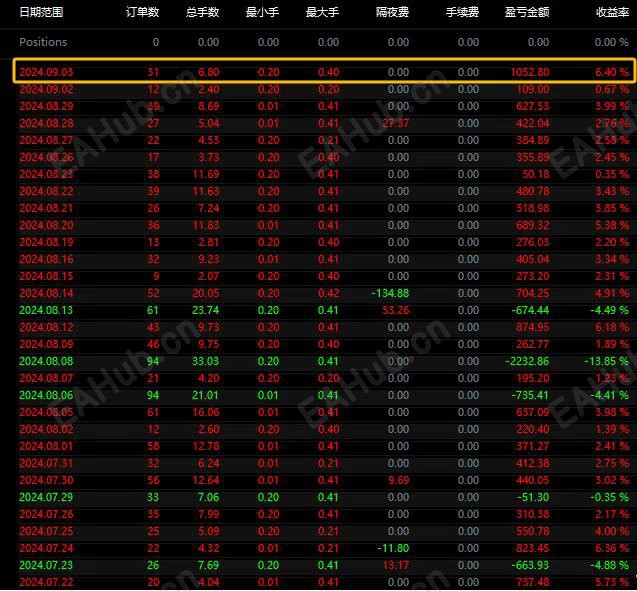Viewport: 637px width, 591px height.
Task: Select the 2024.08.07 date row
Action: click(324, 379)
